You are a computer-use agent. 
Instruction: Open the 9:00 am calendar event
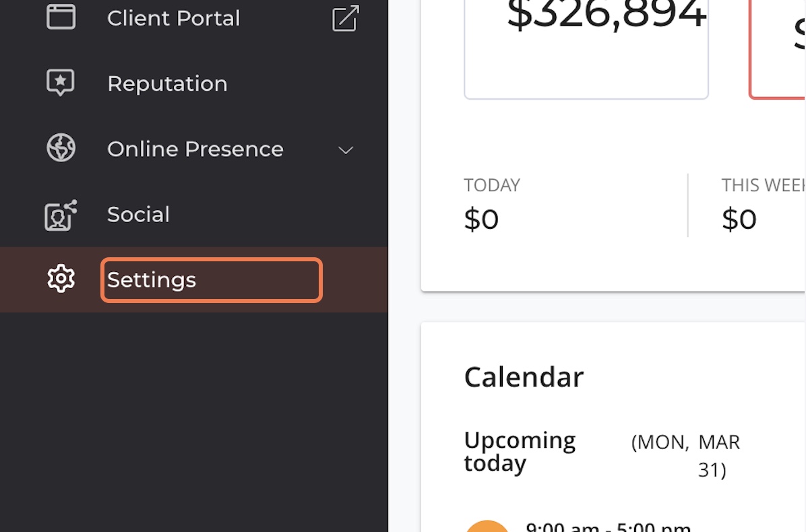pyautogui.click(x=608, y=527)
